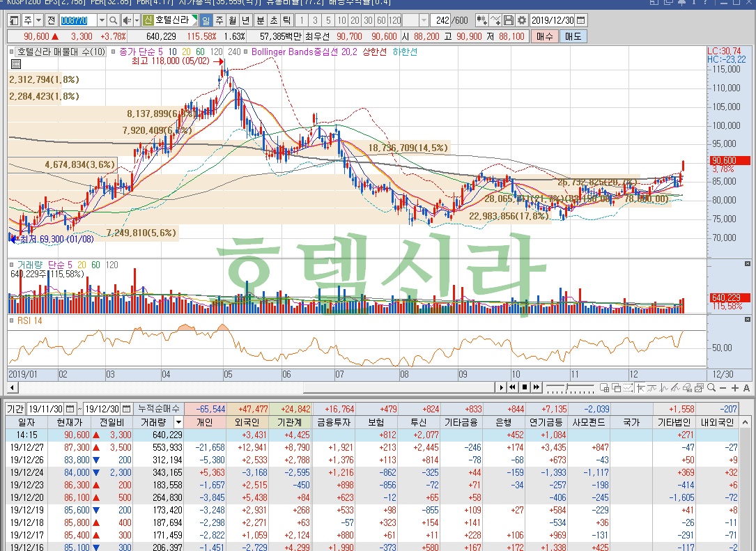Click the 전 button beside stock code

click(x=52, y=20)
